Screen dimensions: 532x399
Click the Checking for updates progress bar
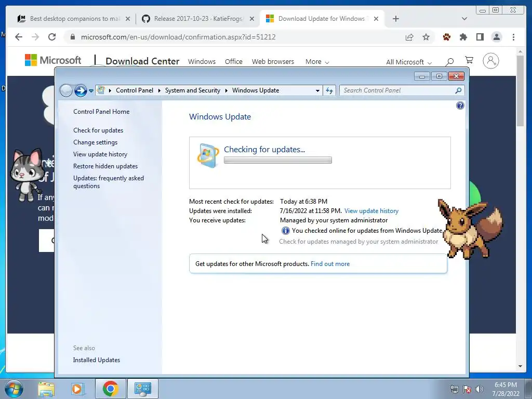click(x=278, y=160)
